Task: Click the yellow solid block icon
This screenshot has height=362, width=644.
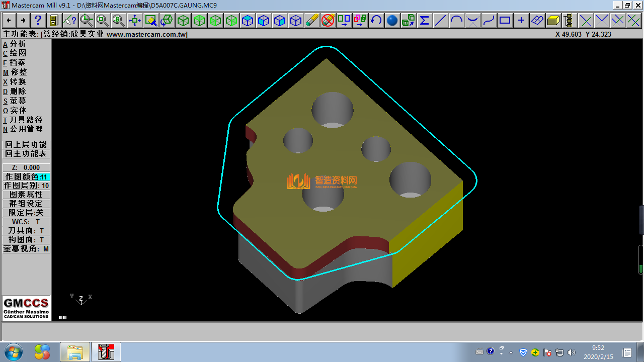Action: [553, 21]
